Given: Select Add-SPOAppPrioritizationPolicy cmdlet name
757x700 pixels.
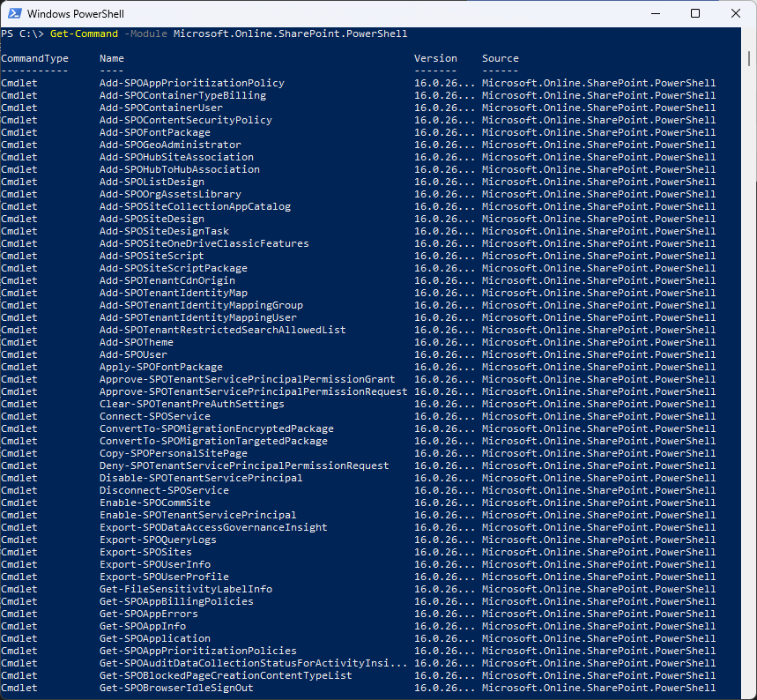Looking at the screenshot, I should (192, 83).
